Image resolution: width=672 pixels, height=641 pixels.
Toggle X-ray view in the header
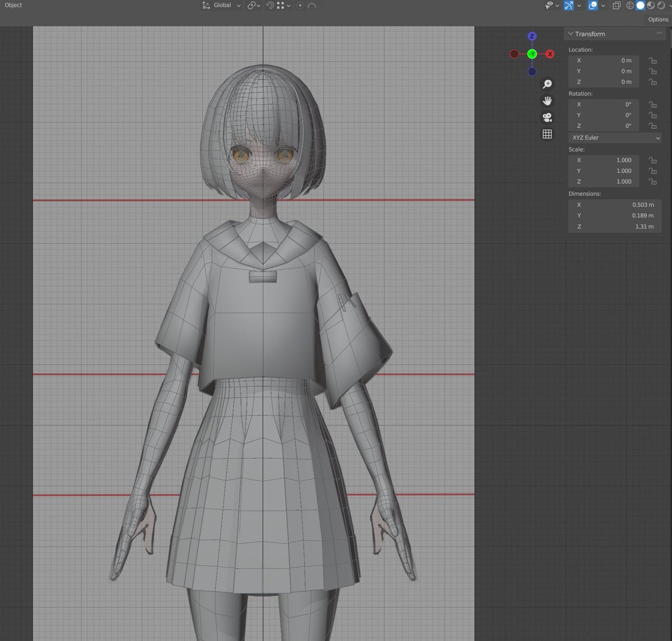(x=616, y=6)
